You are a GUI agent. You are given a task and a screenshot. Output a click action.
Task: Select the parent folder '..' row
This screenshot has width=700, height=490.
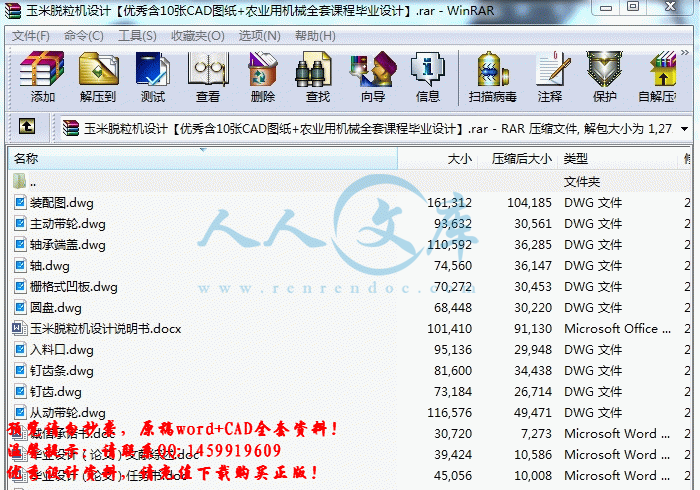click(x=350, y=182)
